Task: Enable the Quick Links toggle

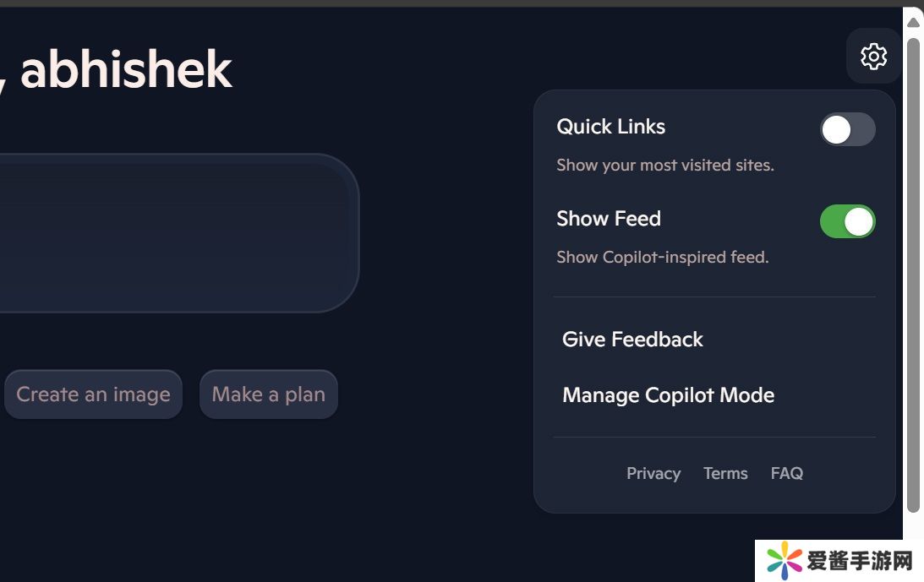Action: [x=847, y=129]
